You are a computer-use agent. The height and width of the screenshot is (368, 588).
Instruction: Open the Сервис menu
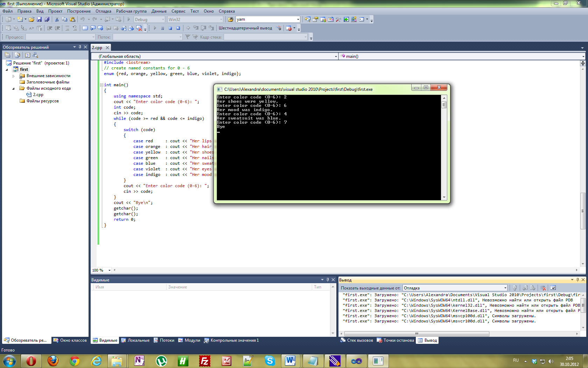tap(178, 11)
